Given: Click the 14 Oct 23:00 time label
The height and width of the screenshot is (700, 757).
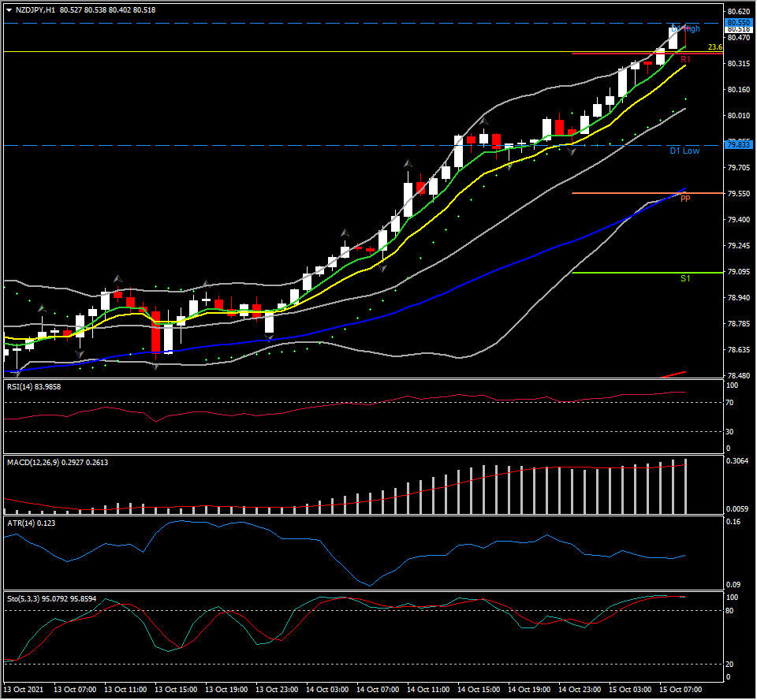Looking at the screenshot, I should click(x=580, y=689).
